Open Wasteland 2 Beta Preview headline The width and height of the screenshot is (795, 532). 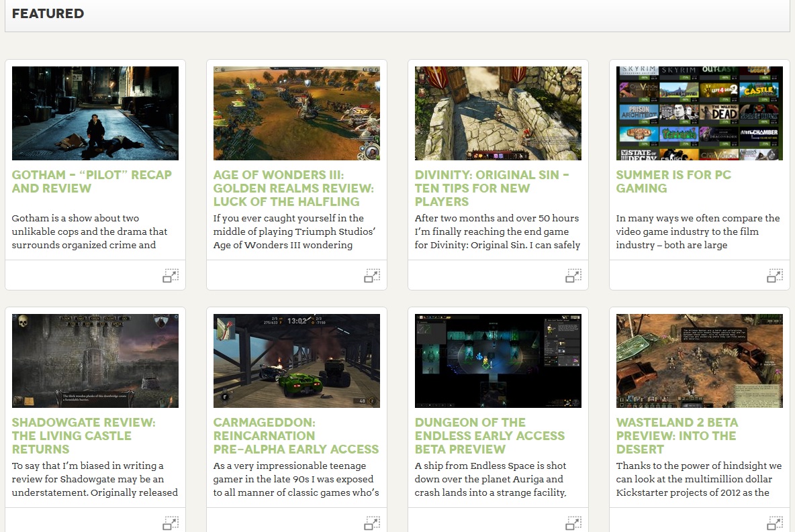677,436
